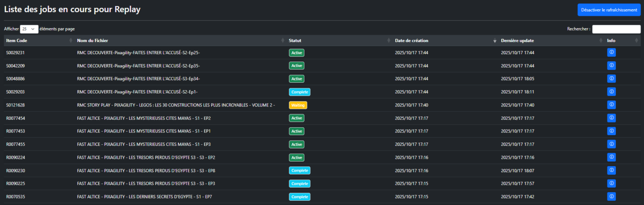This screenshot has height=205, width=644.
Task: Click file name TRESORS PERDUS D'EGYPTE S3 EP3
Action: coord(146,184)
